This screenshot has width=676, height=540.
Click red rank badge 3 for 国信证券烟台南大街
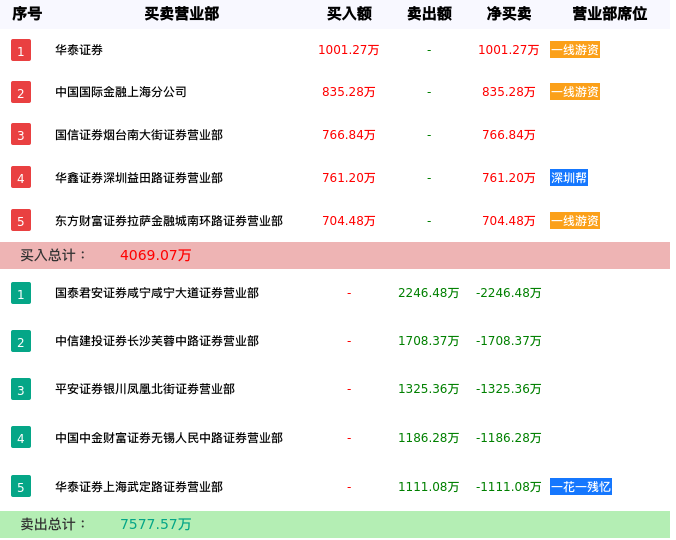tap(21, 134)
